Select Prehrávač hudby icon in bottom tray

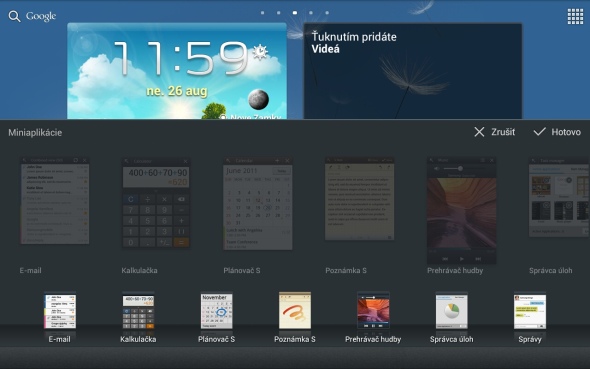click(x=373, y=311)
